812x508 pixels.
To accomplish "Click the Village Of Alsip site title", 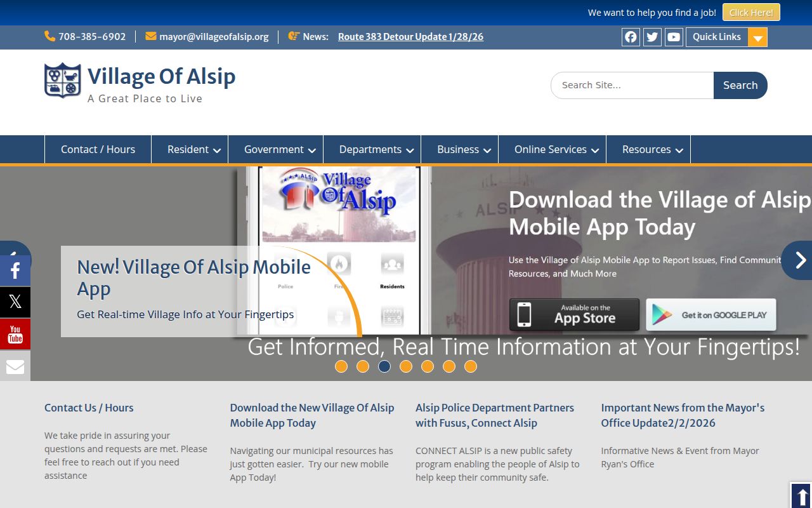I will coord(161,76).
